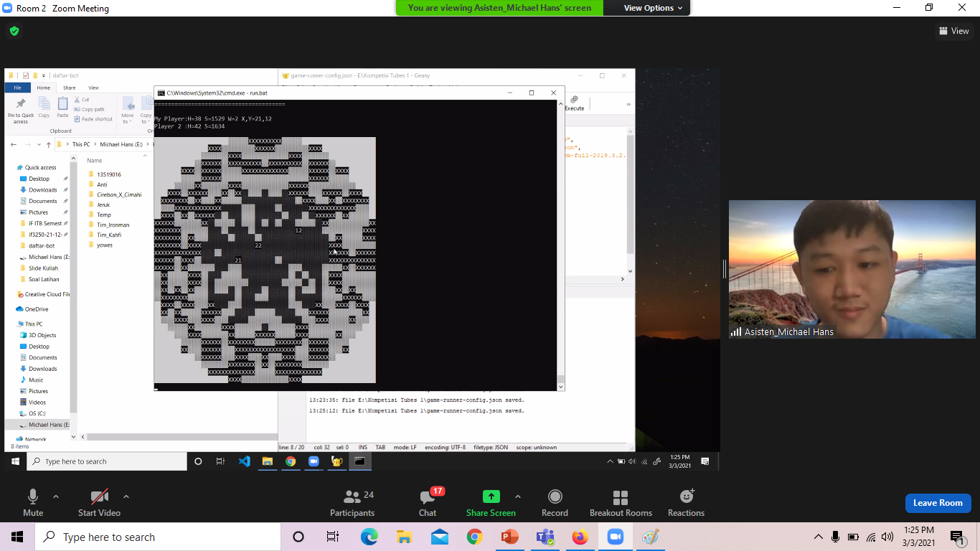
Task: Open the Mail app from the outer taskbar
Action: point(439,537)
